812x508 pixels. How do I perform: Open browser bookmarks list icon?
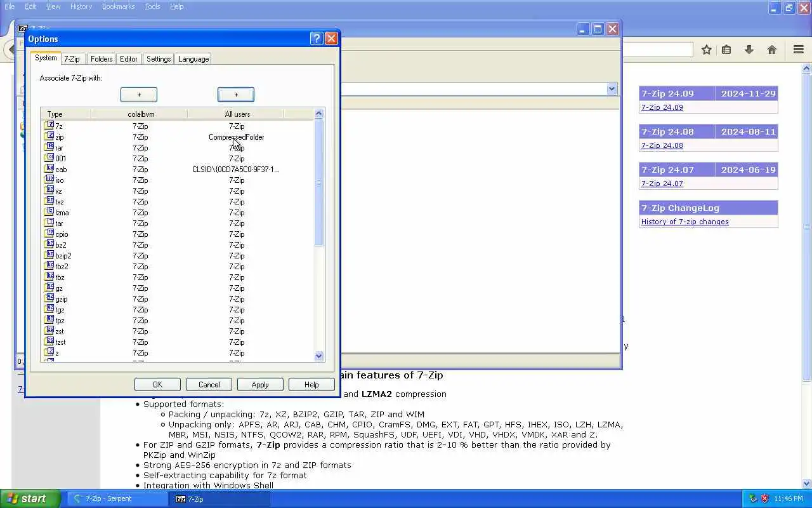click(x=726, y=50)
